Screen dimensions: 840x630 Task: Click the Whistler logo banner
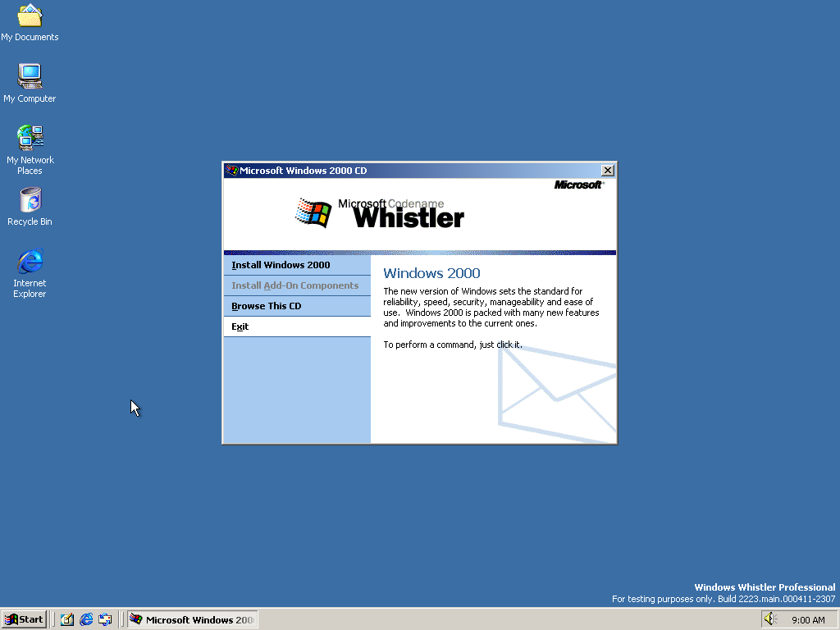pyautogui.click(x=379, y=213)
